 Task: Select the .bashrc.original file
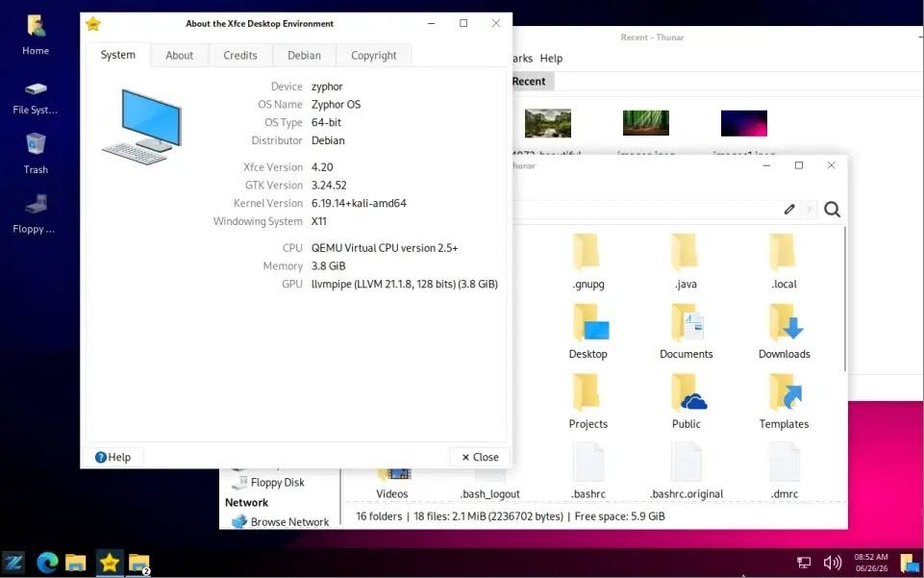pos(686,471)
